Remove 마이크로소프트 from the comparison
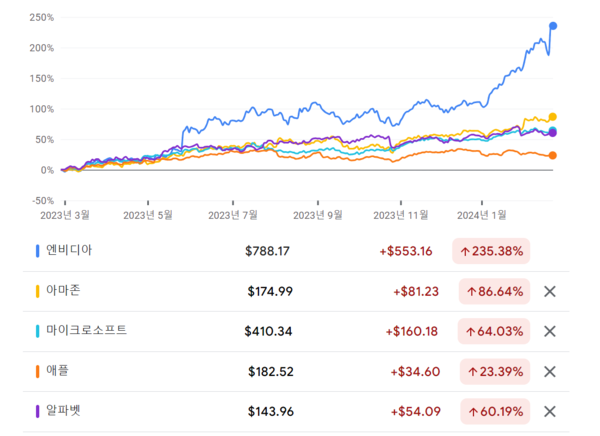The width and height of the screenshot is (600, 436). tap(549, 331)
